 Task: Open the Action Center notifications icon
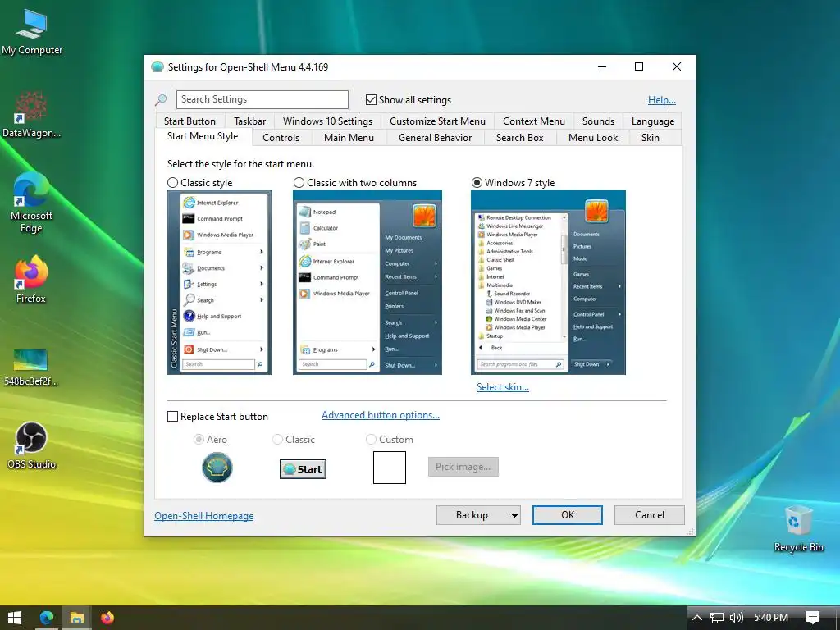pos(813,618)
